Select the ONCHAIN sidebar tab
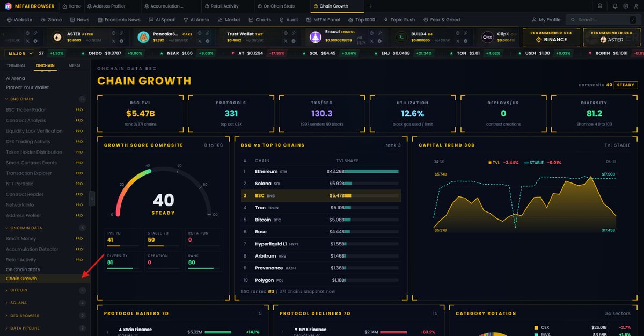The width and height of the screenshot is (644, 336). click(45, 65)
